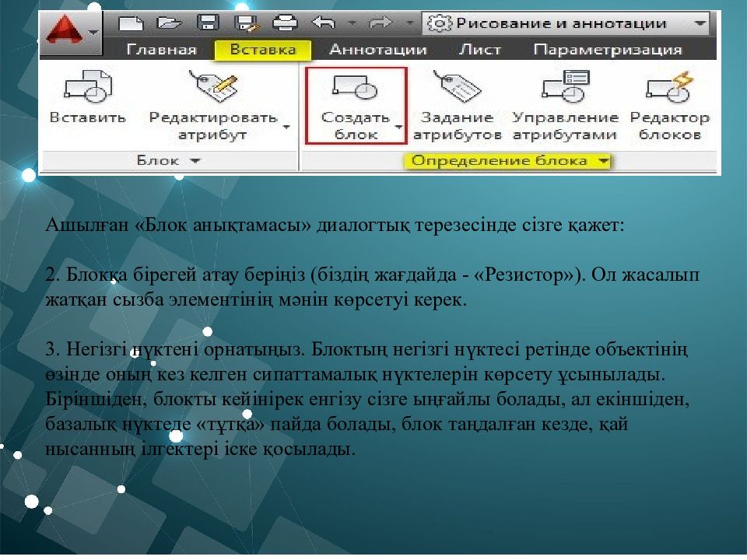This screenshot has width=747, height=560.
Task: Switch to the Вставка ribbon tab
Action: (x=262, y=50)
